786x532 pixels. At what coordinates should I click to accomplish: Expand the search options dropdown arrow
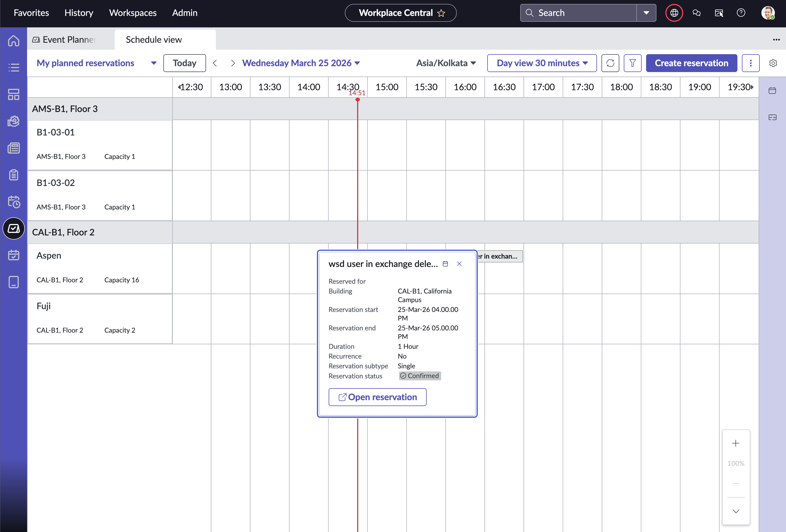pyautogui.click(x=646, y=13)
